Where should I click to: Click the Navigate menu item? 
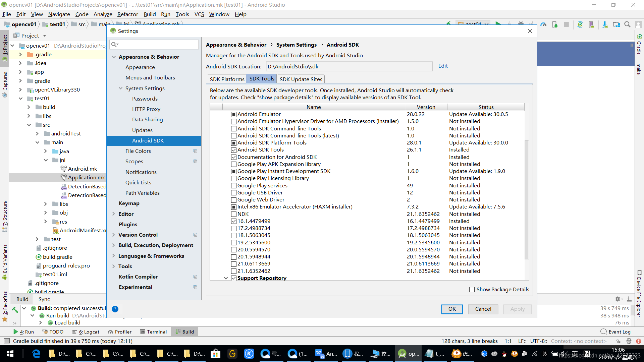(59, 14)
